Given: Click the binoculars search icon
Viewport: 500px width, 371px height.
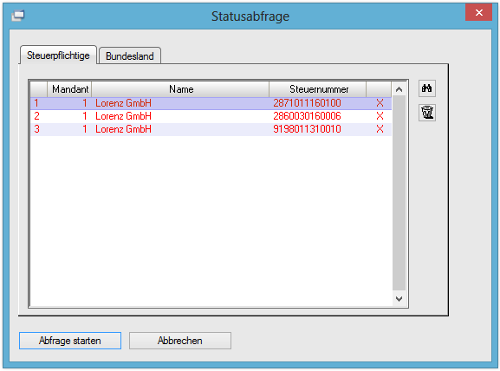Looking at the screenshot, I should pos(427,88).
